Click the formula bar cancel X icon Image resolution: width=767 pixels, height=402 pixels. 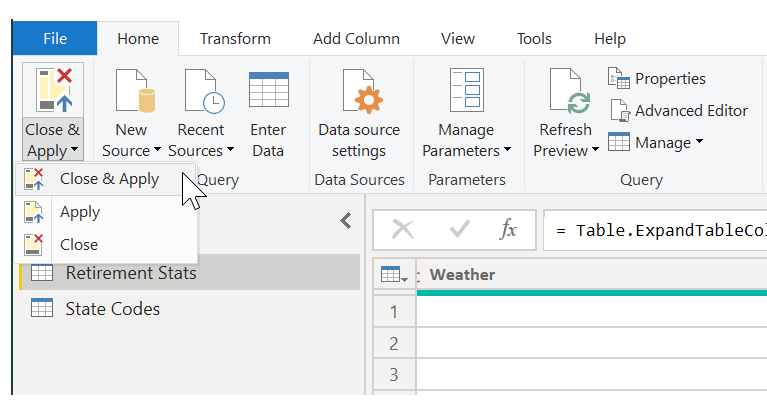click(x=403, y=230)
